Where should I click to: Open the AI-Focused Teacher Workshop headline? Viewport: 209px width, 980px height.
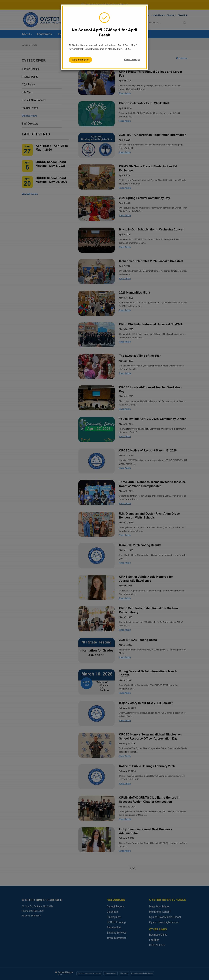click(x=150, y=389)
